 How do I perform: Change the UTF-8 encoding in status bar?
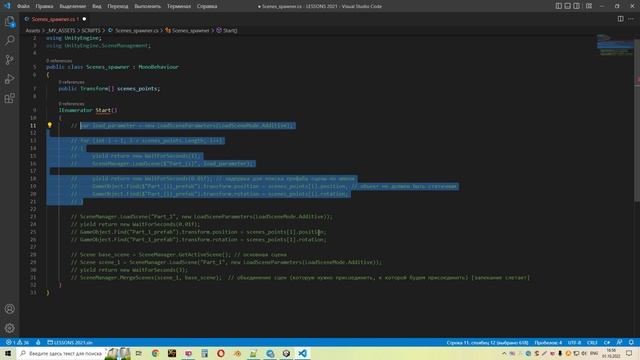(574, 342)
